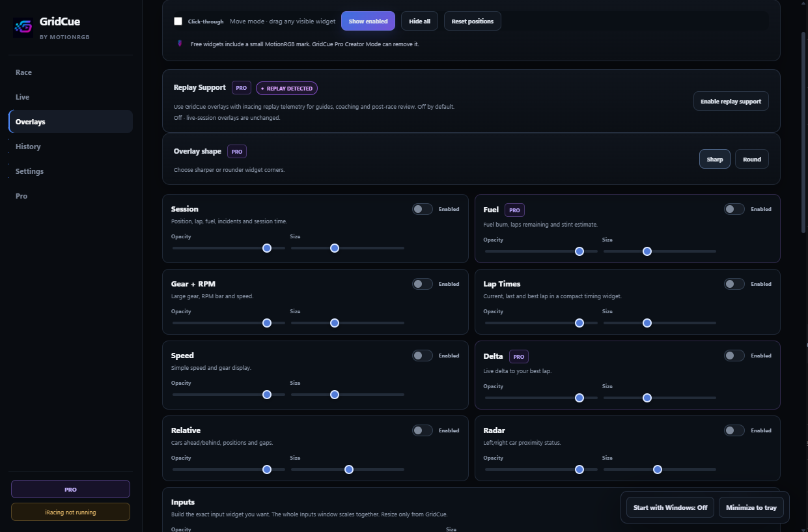
Task: Click the BY MOTIONRGB subtitle
Action: [64, 37]
